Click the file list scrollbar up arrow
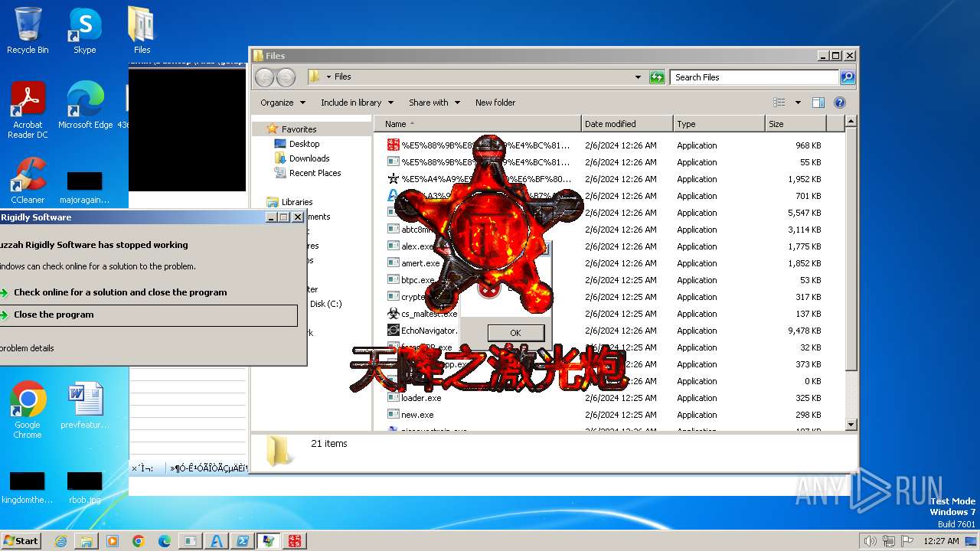Image resolution: width=980 pixels, height=551 pixels. (x=851, y=122)
